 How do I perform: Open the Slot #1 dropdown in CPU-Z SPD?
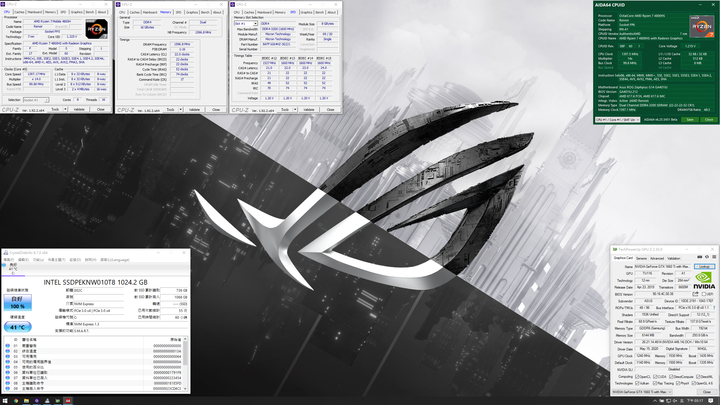click(246, 23)
